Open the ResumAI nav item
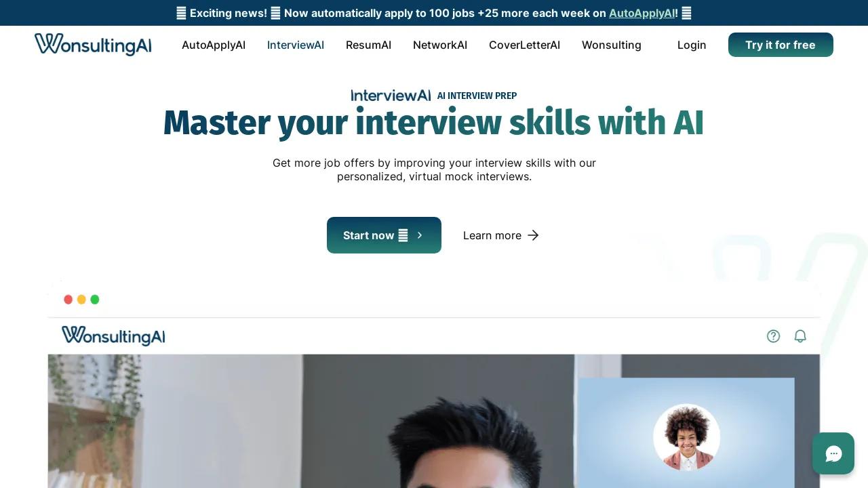Screen dimensions: 868x488 tap(368, 45)
